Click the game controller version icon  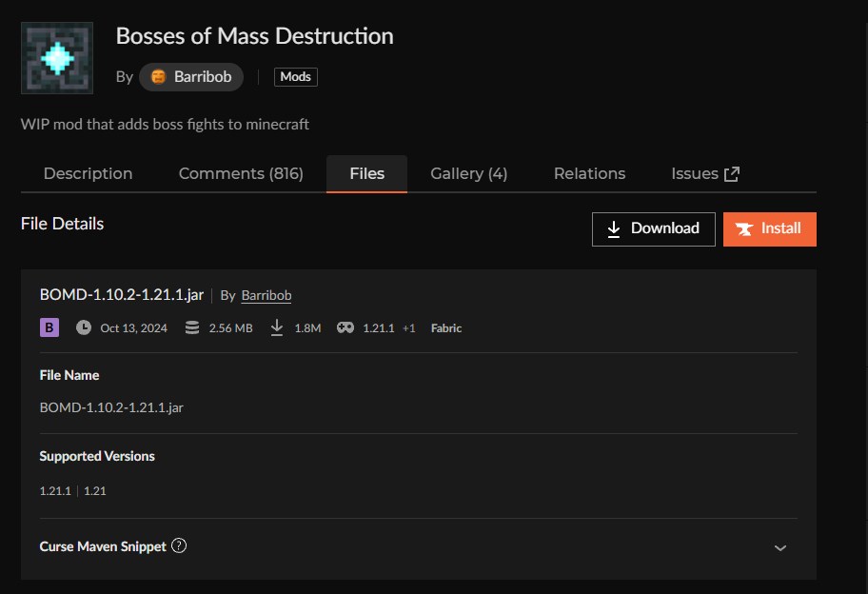[345, 327]
